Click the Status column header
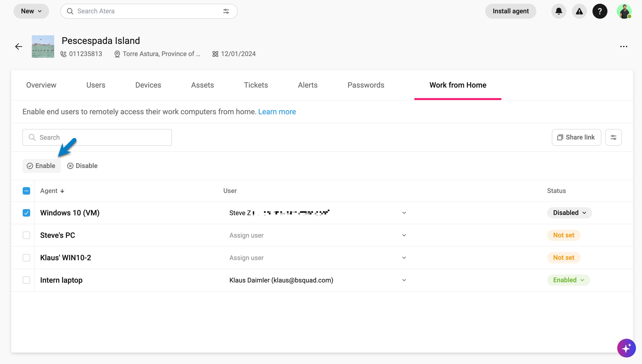This screenshot has height=364, width=642. click(556, 191)
